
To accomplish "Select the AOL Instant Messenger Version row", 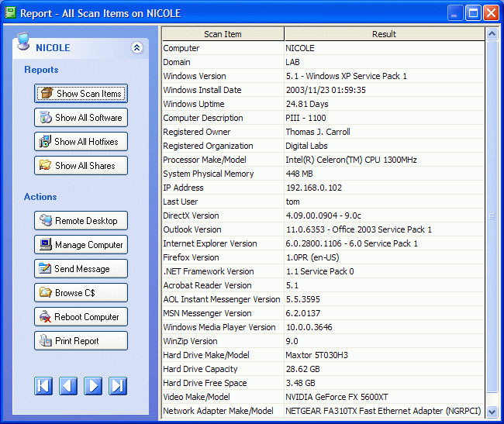I will pos(323,299).
